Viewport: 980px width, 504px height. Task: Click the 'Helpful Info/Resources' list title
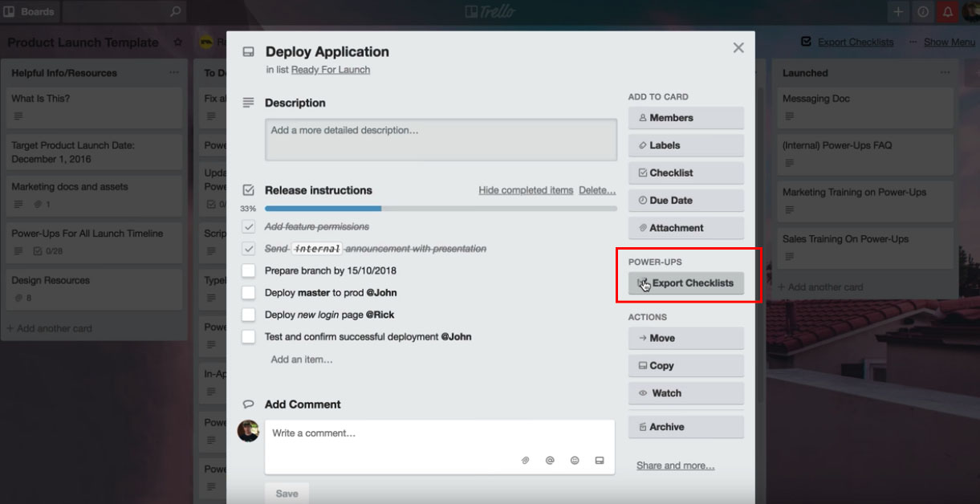(x=64, y=73)
